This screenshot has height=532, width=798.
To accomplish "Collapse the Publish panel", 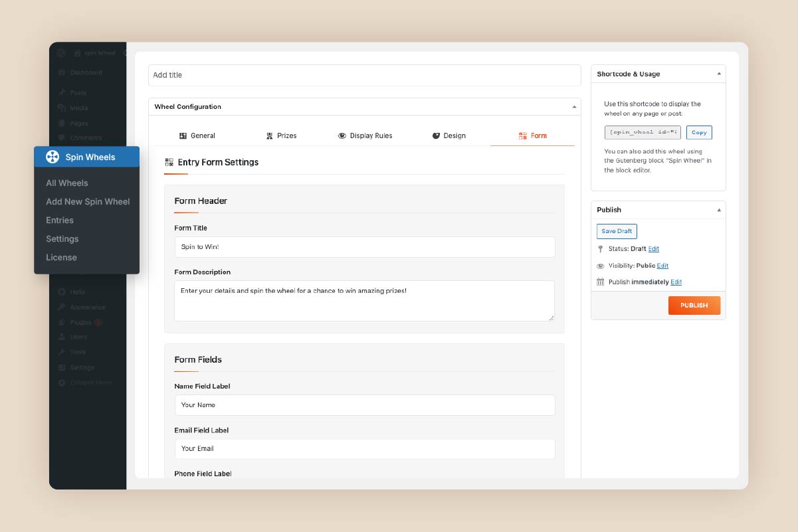I will (718, 210).
